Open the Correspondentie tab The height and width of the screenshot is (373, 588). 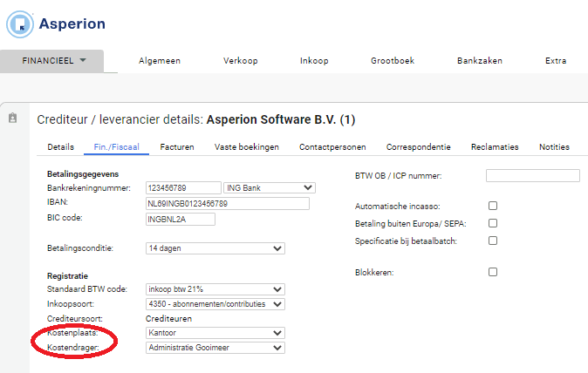(x=419, y=146)
